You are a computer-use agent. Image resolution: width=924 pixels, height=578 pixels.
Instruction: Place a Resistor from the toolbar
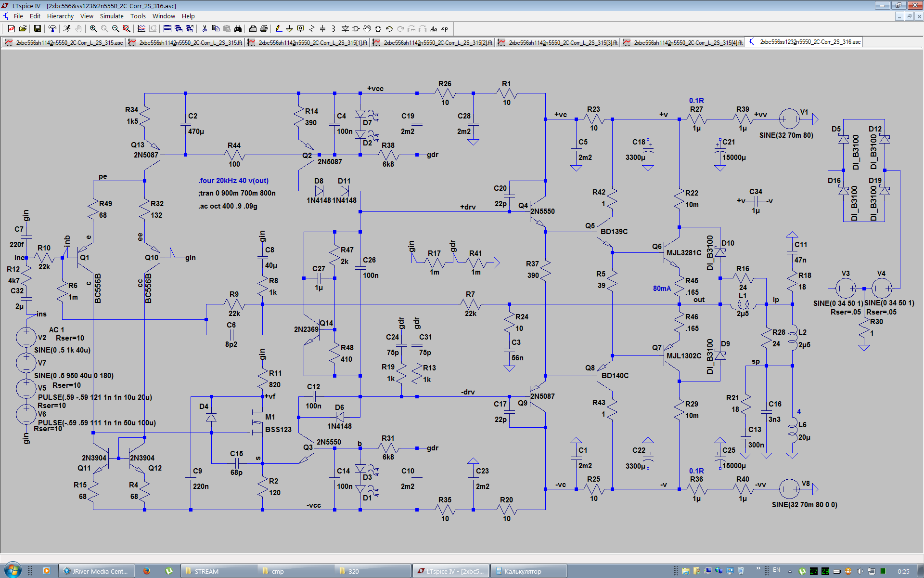(x=312, y=29)
